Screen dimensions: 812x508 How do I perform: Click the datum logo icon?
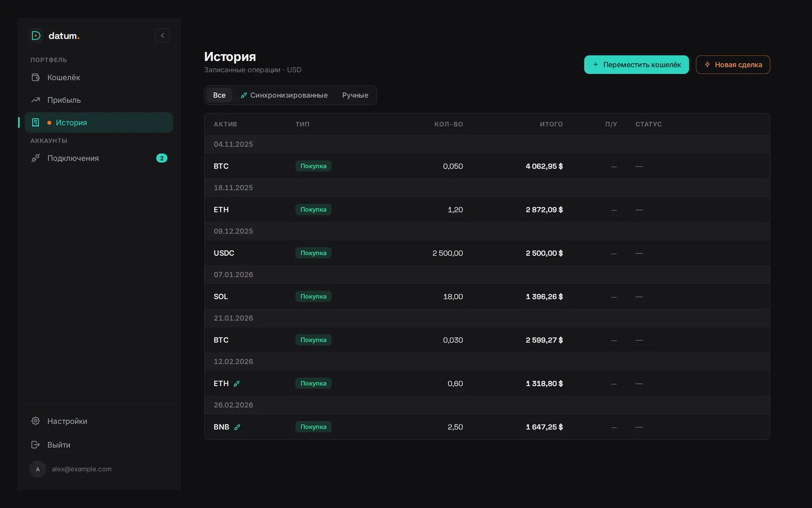[x=36, y=36]
